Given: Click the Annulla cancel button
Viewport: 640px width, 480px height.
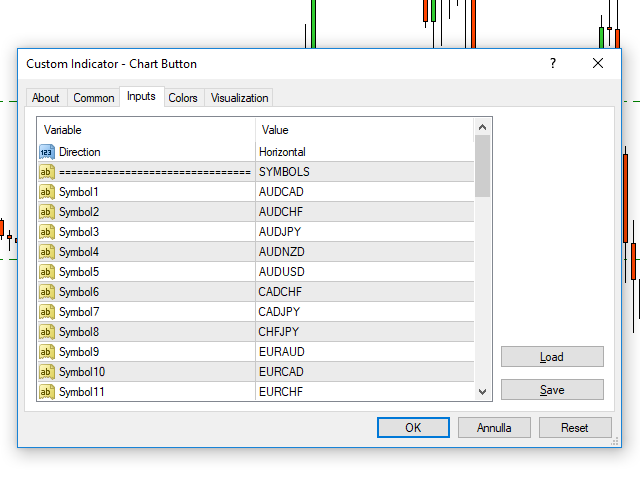Looking at the screenshot, I should (494, 427).
